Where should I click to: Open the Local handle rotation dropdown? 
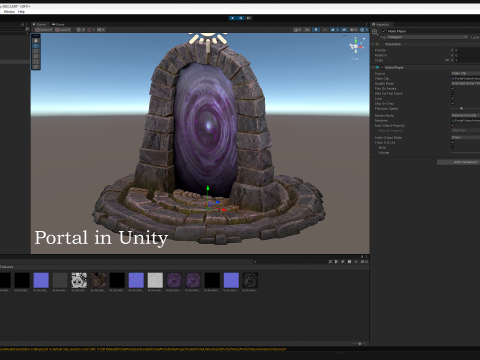[63, 30]
